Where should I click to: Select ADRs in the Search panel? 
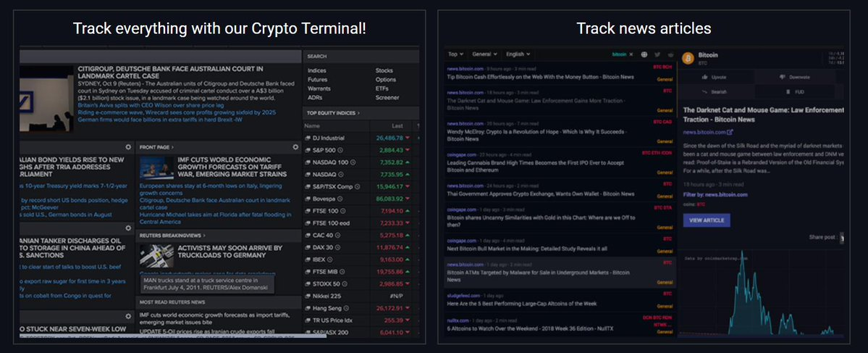point(314,98)
